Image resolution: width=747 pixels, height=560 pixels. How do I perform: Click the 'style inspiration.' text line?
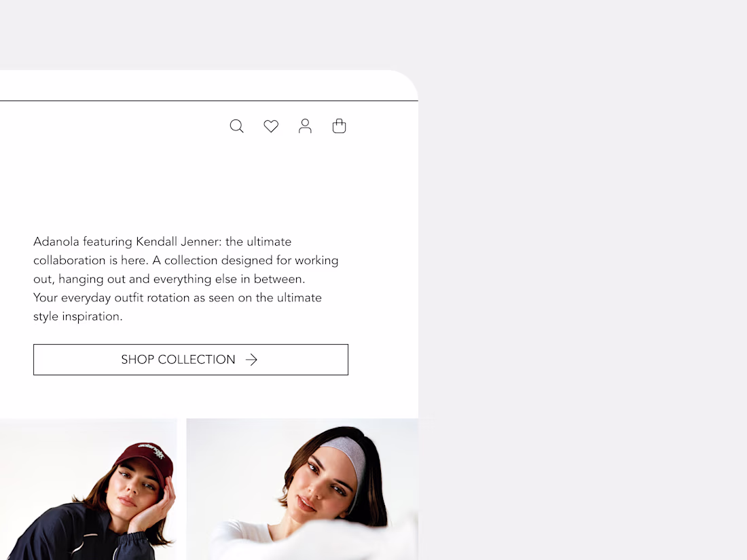pyautogui.click(x=78, y=316)
